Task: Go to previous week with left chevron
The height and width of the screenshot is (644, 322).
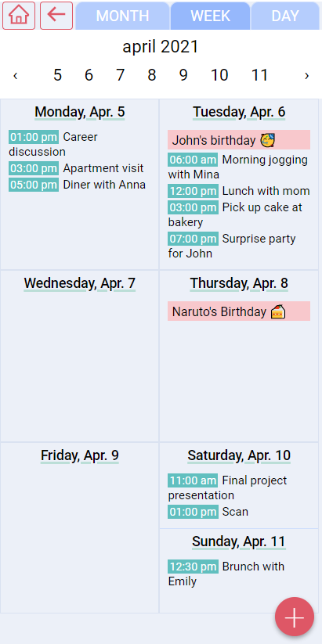Action: [x=15, y=76]
